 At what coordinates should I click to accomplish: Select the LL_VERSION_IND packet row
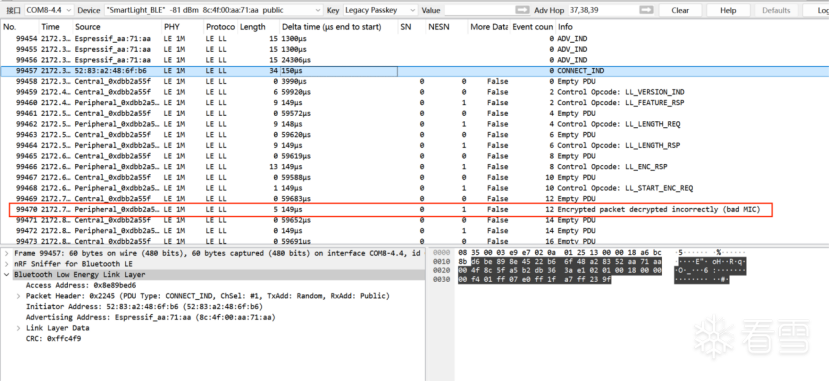[414, 92]
